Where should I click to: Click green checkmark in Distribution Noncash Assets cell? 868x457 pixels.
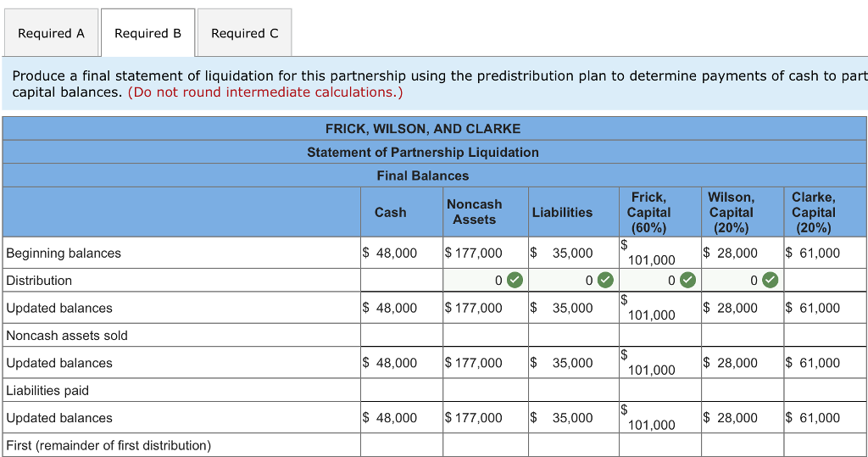coord(515,281)
